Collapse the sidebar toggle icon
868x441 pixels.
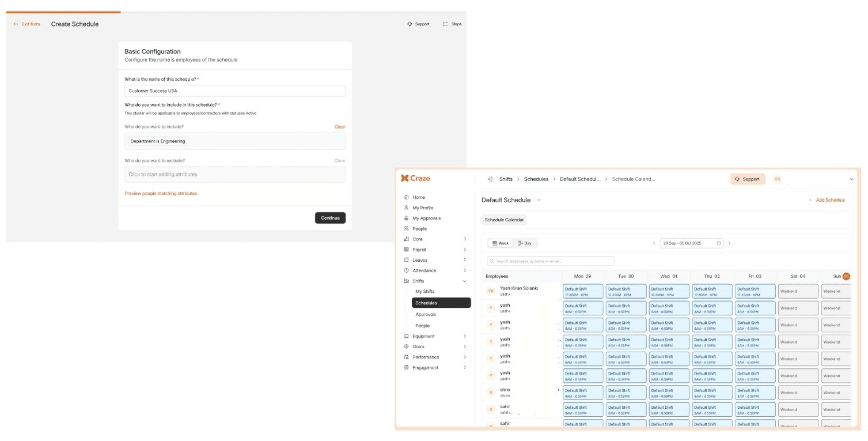point(490,179)
